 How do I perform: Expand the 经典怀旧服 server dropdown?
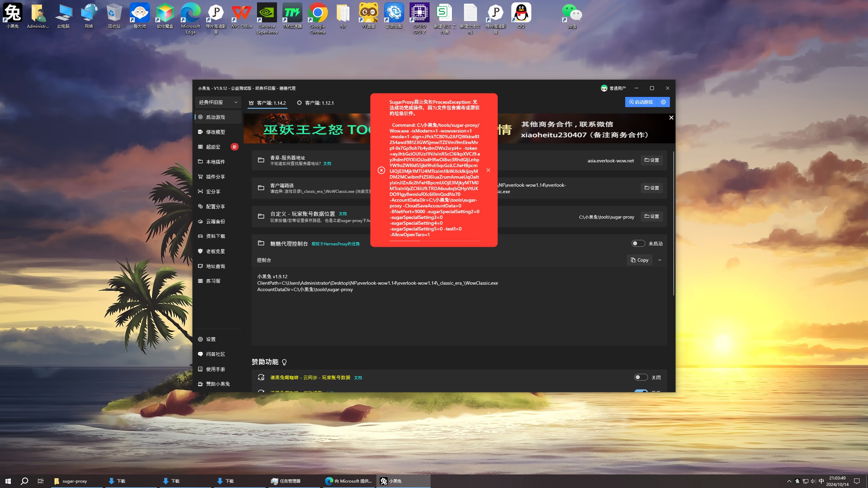click(x=218, y=102)
